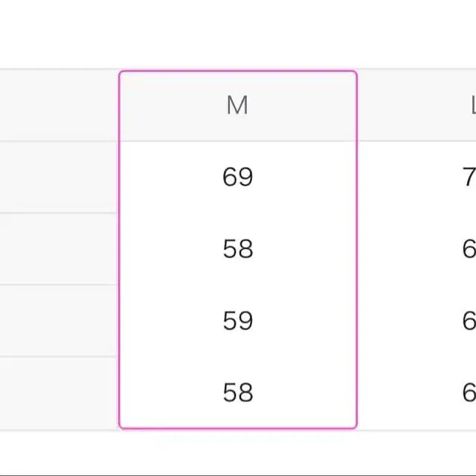Click the divider line between 69 and 58
The height and width of the screenshot is (476, 476).
[x=237, y=213]
